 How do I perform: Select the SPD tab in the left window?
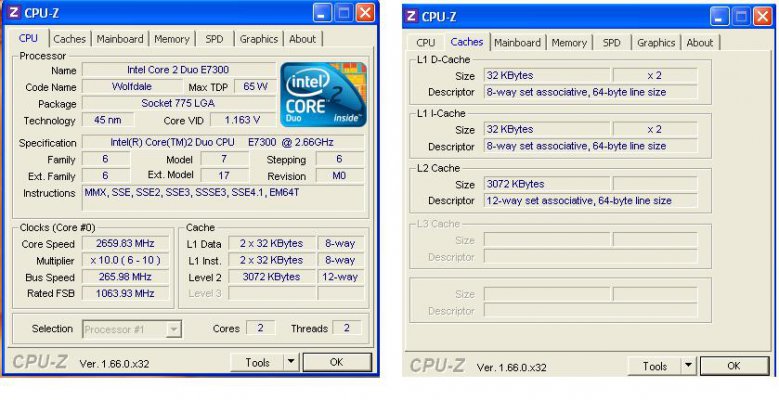click(x=214, y=39)
